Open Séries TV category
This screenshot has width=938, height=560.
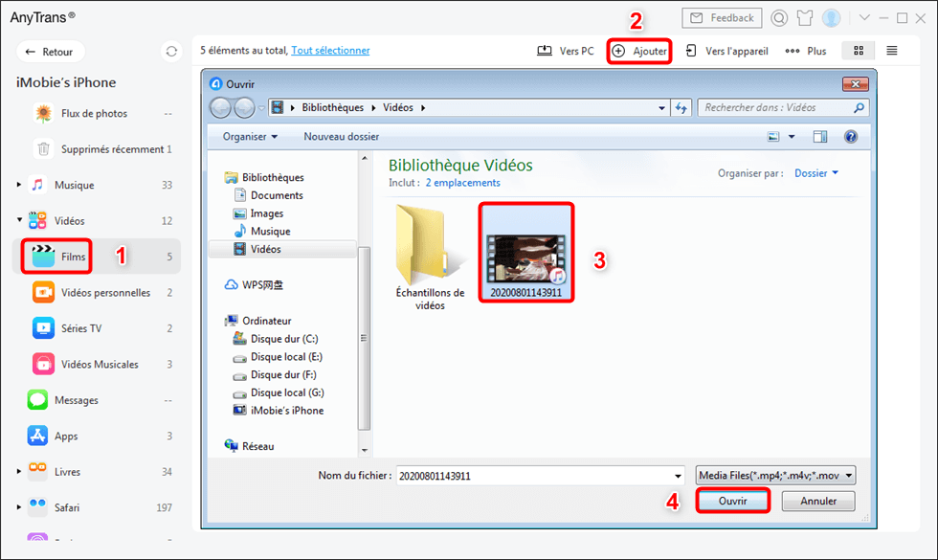coord(81,328)
